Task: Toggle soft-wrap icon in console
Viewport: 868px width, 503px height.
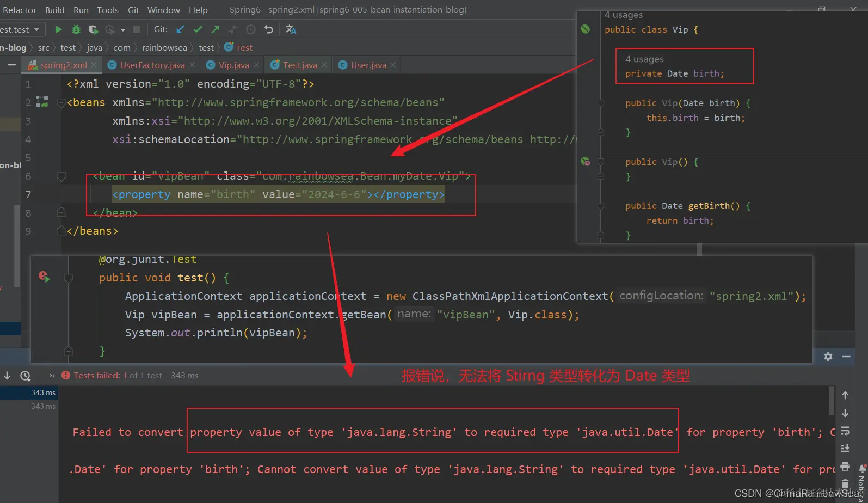Action: (845, 431)
